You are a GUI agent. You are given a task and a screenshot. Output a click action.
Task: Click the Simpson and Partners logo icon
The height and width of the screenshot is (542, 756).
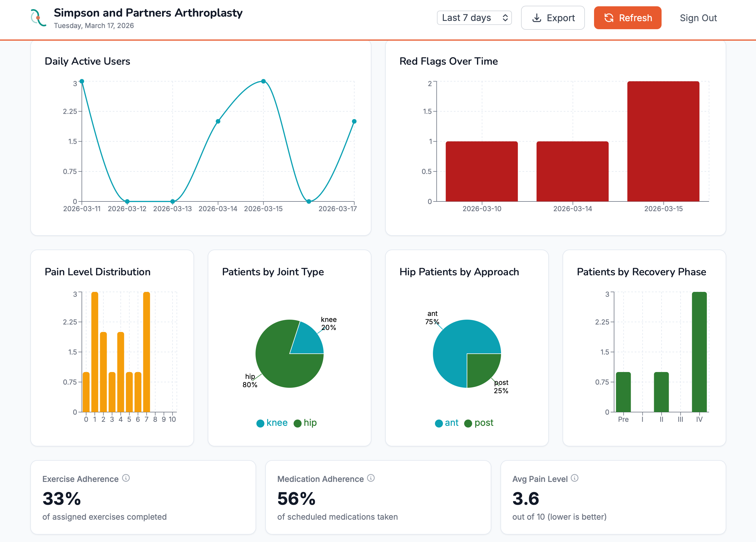click(38, 18)
